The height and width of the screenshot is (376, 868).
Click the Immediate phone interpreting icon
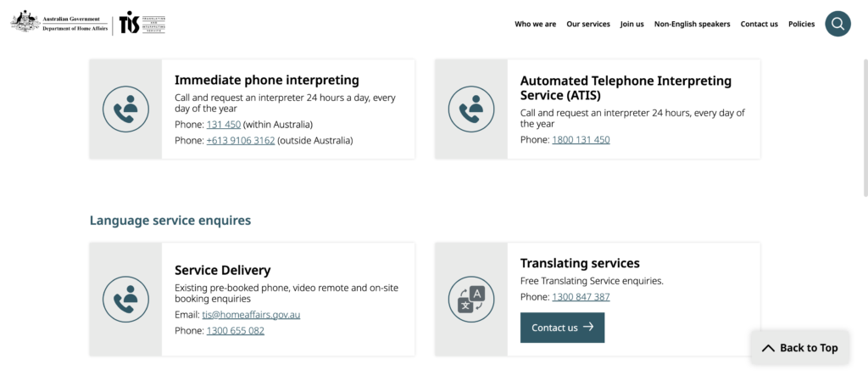pos(125,109)
